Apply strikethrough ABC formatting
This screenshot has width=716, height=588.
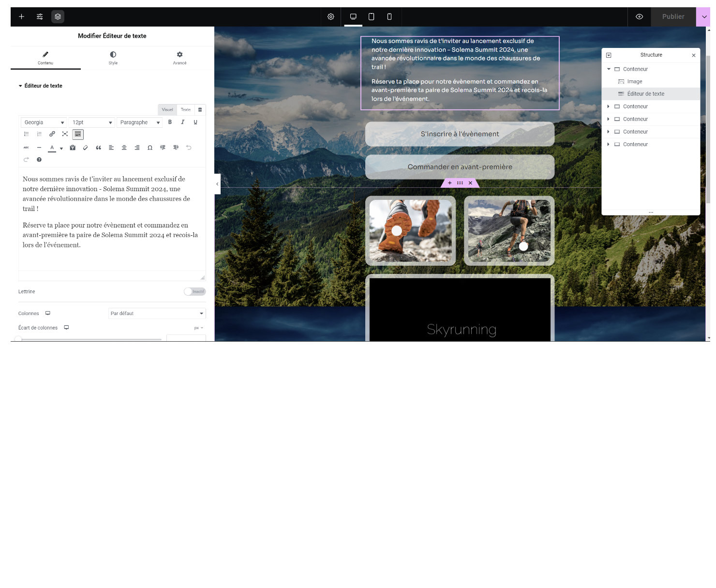26,148
